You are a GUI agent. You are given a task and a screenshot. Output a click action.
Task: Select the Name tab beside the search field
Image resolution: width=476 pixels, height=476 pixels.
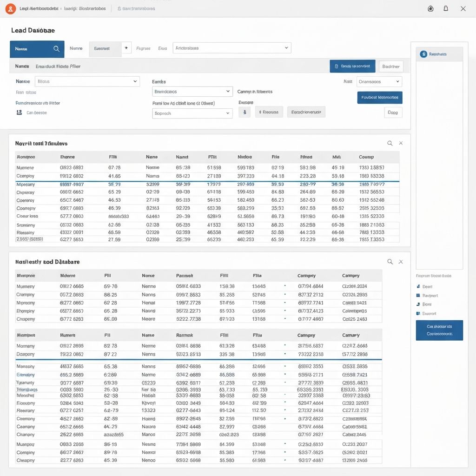point(76,48)
